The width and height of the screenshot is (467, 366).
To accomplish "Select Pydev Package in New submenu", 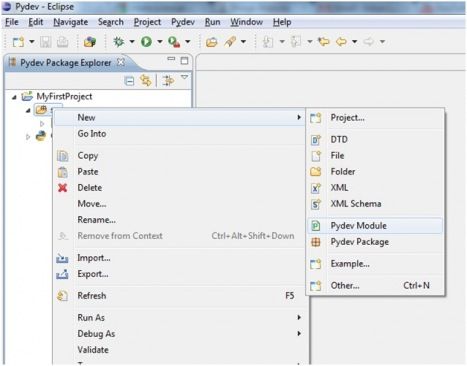I will 375,242.
